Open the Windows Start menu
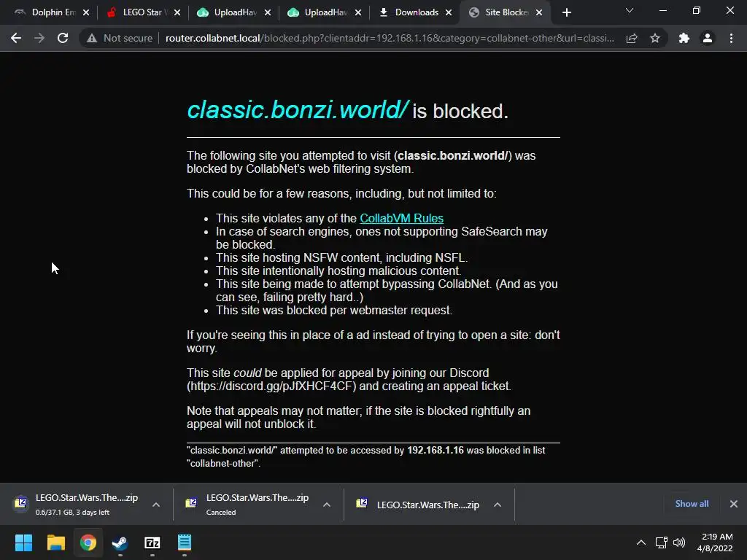This screenshot has width=747, height=560. (23, 542)
